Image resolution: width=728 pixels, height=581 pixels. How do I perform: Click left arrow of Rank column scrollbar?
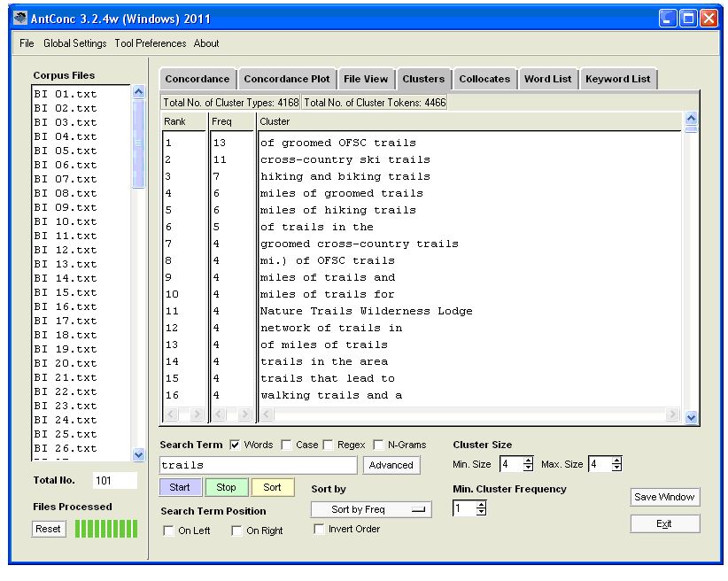[x=171, y=414]
